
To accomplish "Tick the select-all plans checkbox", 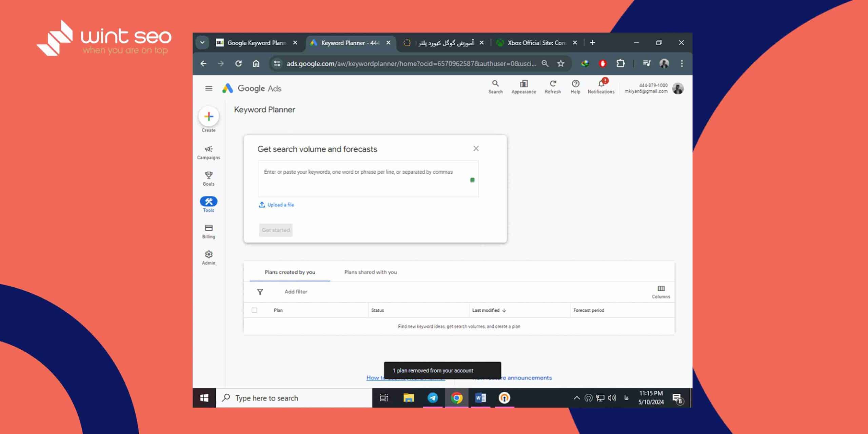I will [254, 310].
